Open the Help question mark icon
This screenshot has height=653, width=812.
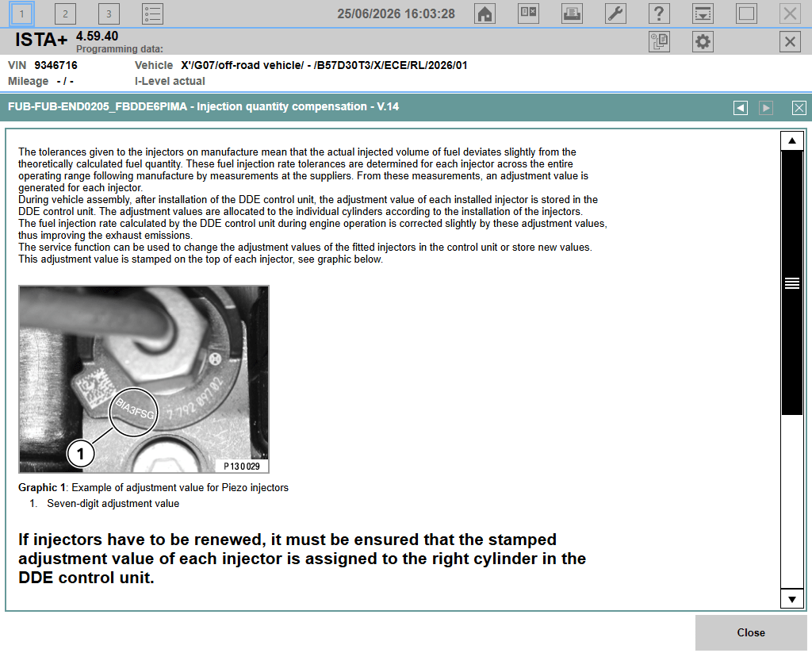pyautogui.click(x=659, y=14)
